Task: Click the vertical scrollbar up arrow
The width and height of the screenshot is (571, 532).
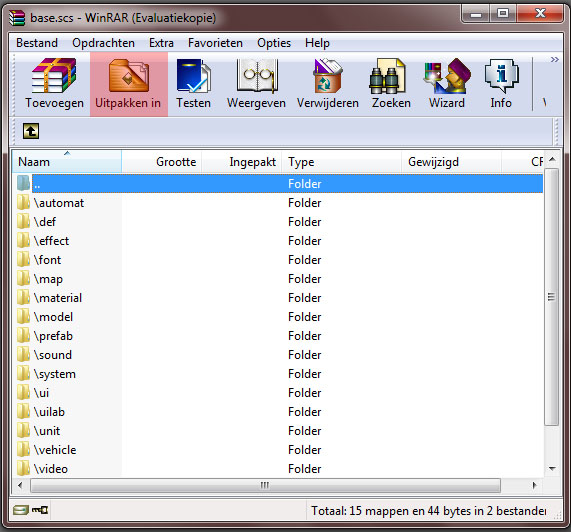Action: point(552,159)
